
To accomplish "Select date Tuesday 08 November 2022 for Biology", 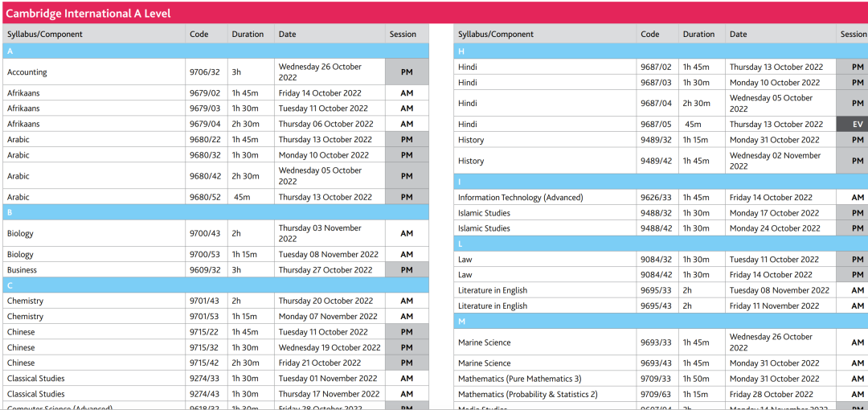I will point(328,255).
